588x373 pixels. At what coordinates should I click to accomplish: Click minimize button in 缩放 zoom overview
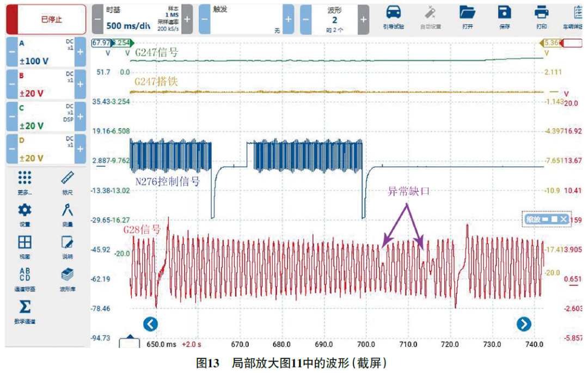coord(545,219)
